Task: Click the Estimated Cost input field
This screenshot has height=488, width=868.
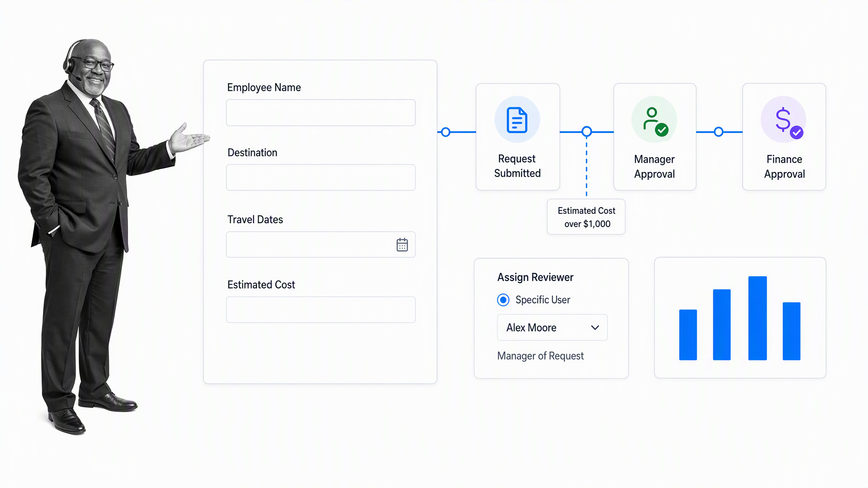Action: tap(321, 310)
